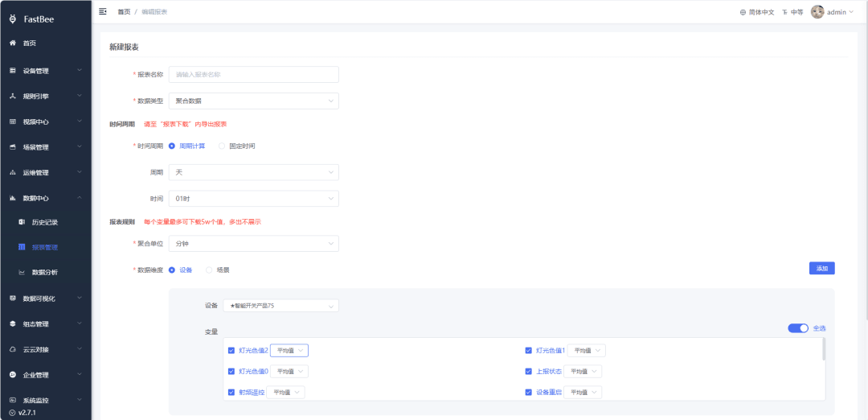Image resolution: width=868 pixels, height=420 pixels.
Task: Click the version v2.7.1 icon
Action: [12, 414]
